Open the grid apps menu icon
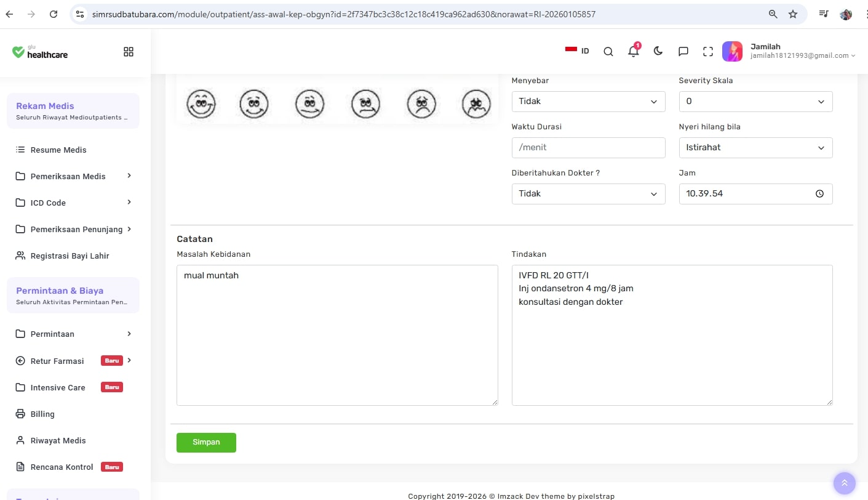Viewport: 868px width, 500px height. click(x=129, y=52)
